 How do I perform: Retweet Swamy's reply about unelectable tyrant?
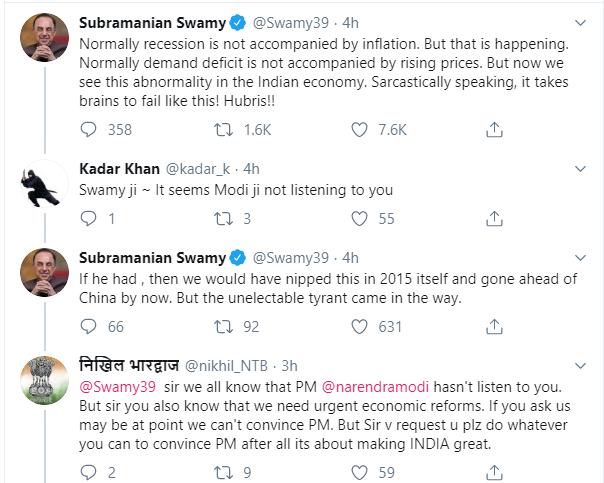[x=223, y=326]
